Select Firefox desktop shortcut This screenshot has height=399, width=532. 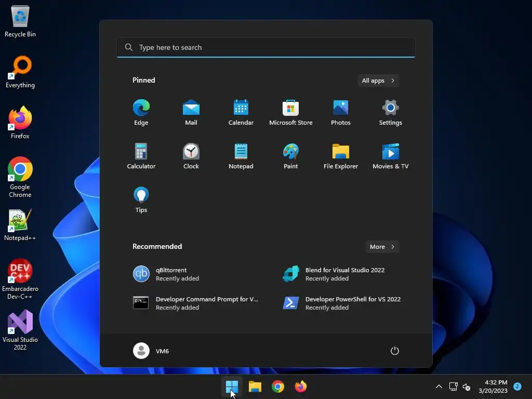click(x=20, y=123)
